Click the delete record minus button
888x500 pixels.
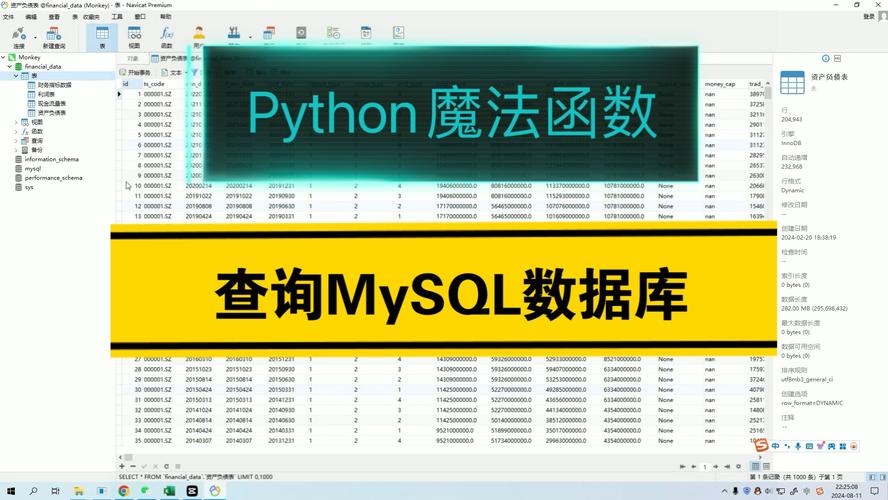coord(133,467)
